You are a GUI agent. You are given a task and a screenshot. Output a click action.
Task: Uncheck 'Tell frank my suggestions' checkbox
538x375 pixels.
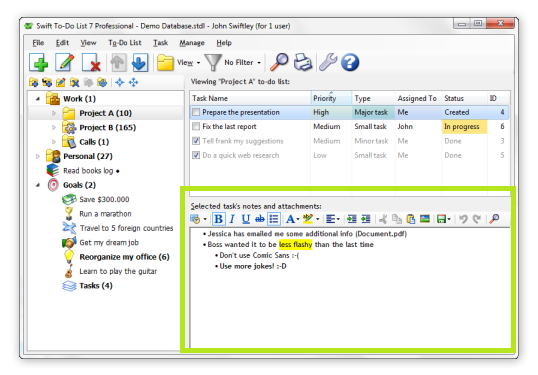(x=196, y=141)
